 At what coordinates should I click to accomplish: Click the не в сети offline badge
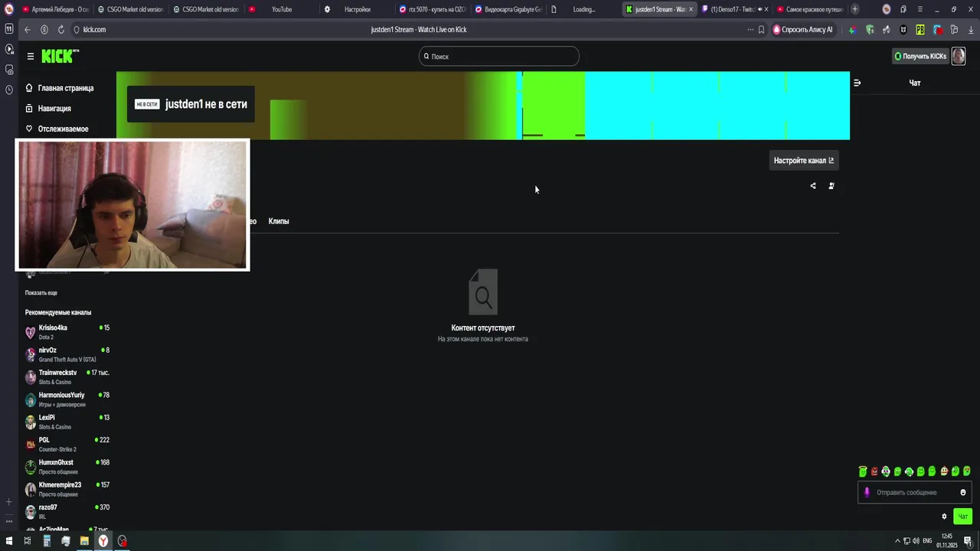click(147, 104)
